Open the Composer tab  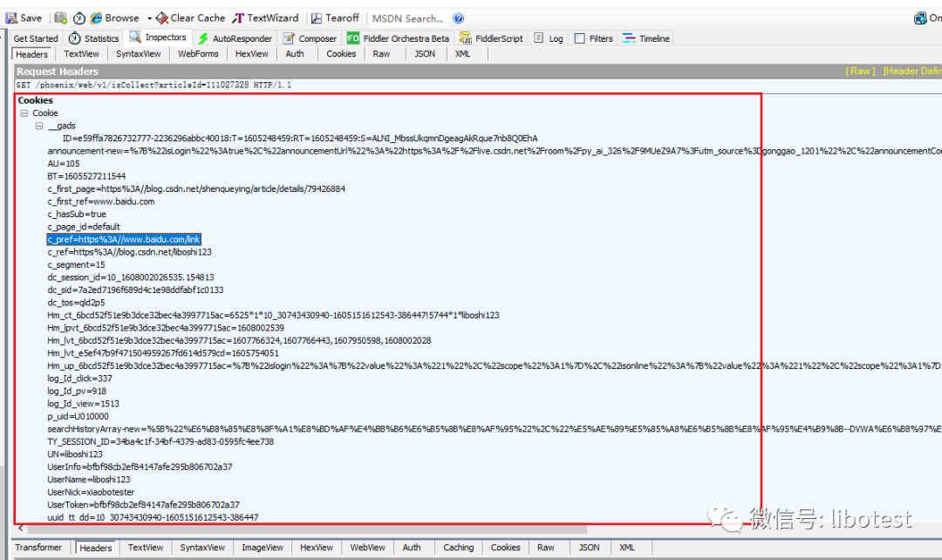(310, 38)
